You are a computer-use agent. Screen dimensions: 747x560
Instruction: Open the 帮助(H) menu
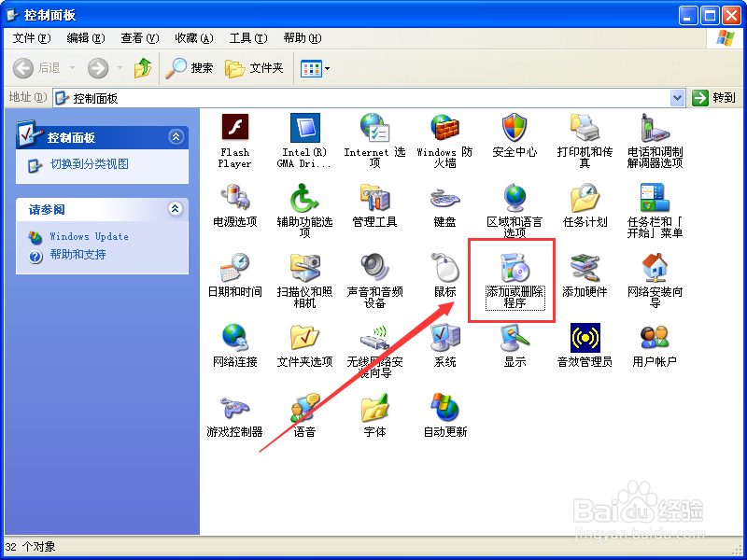[303, 38]
